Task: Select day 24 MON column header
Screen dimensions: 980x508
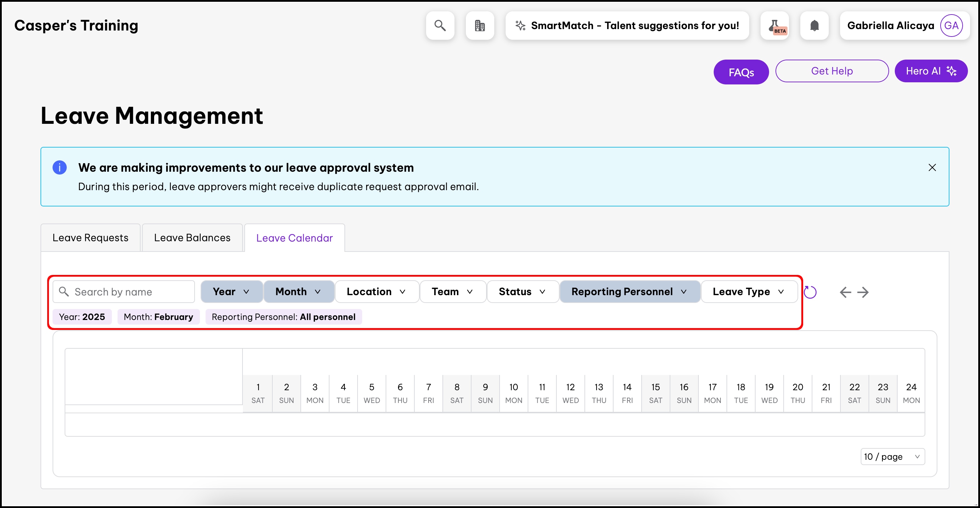Action: [x=911, y=394]
